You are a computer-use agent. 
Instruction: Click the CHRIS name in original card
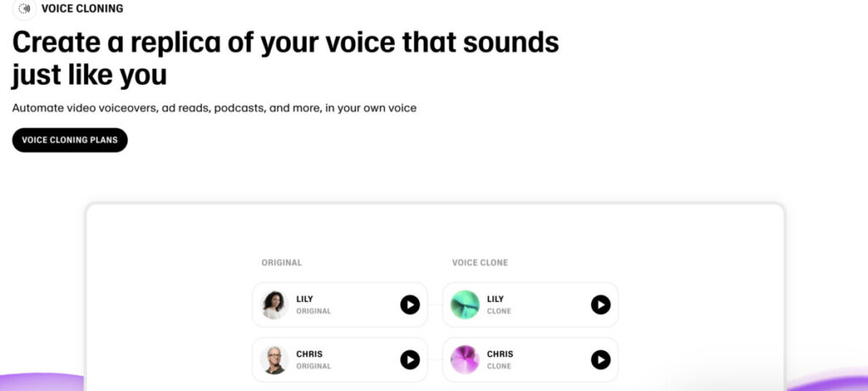(309, 354)
